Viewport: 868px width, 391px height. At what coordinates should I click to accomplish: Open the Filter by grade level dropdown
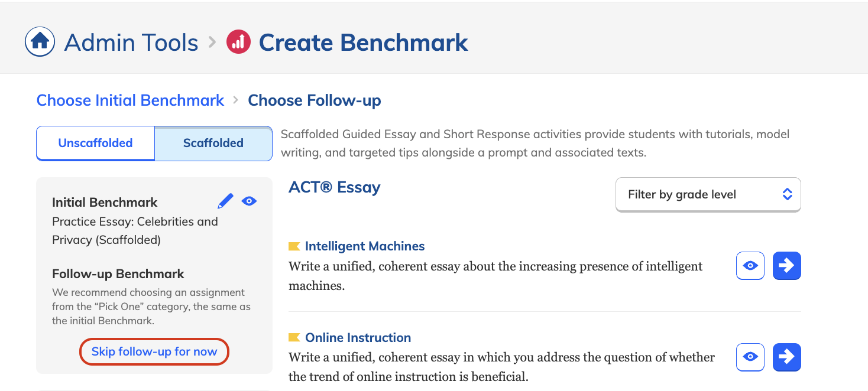tap(708, 194)
